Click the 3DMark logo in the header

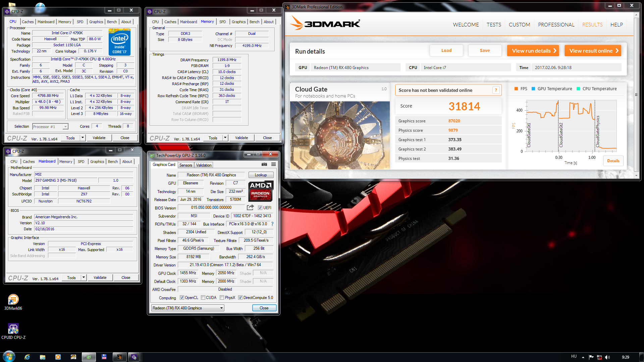[x=325, y=23]
